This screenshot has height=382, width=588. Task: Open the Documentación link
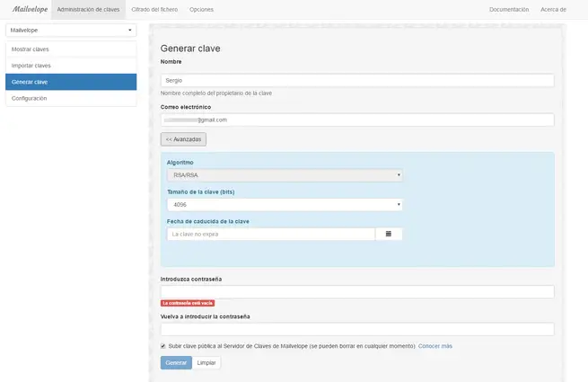tap(509, 9)
